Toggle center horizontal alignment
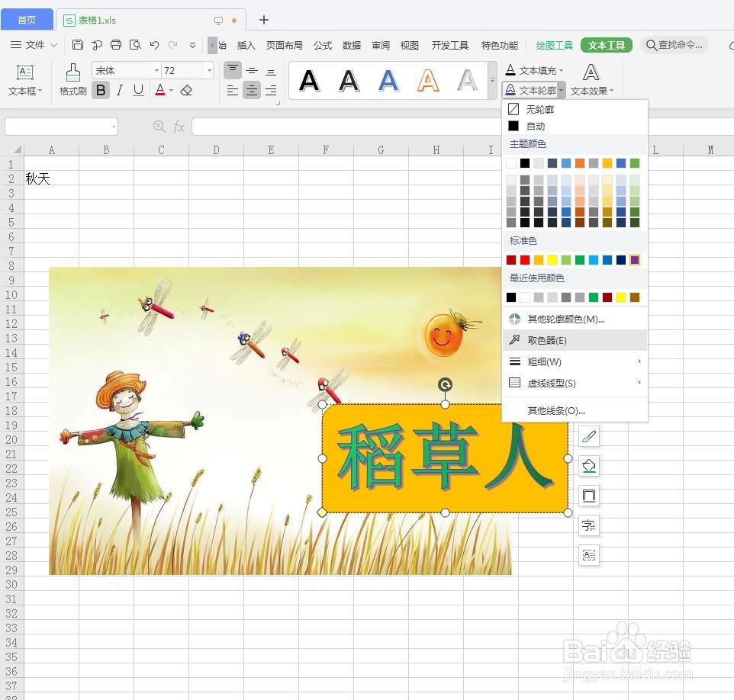 click(252, 90)
